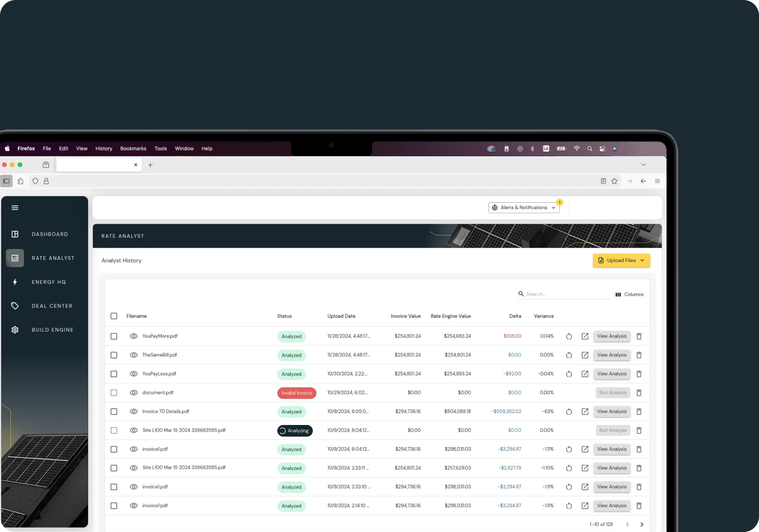Open the Bookmarks menu
This screenshot has width=759, height=532.
[133, 149]
